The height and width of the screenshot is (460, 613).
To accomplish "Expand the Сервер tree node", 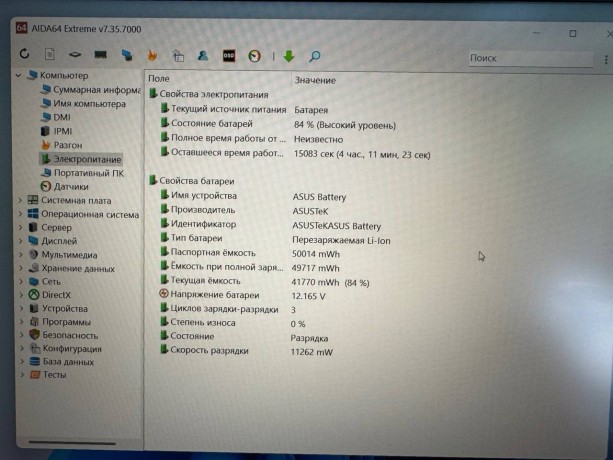I will (20, 227).
